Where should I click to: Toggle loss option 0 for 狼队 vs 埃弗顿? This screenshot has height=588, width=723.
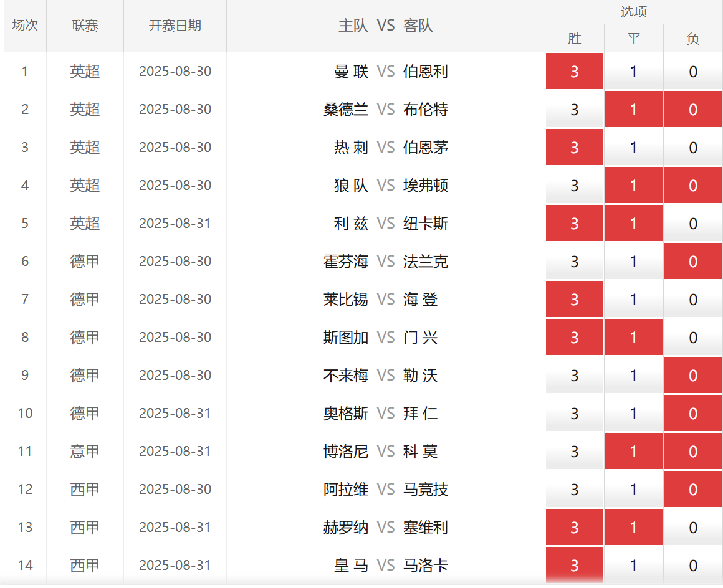(x=693, y=185)
